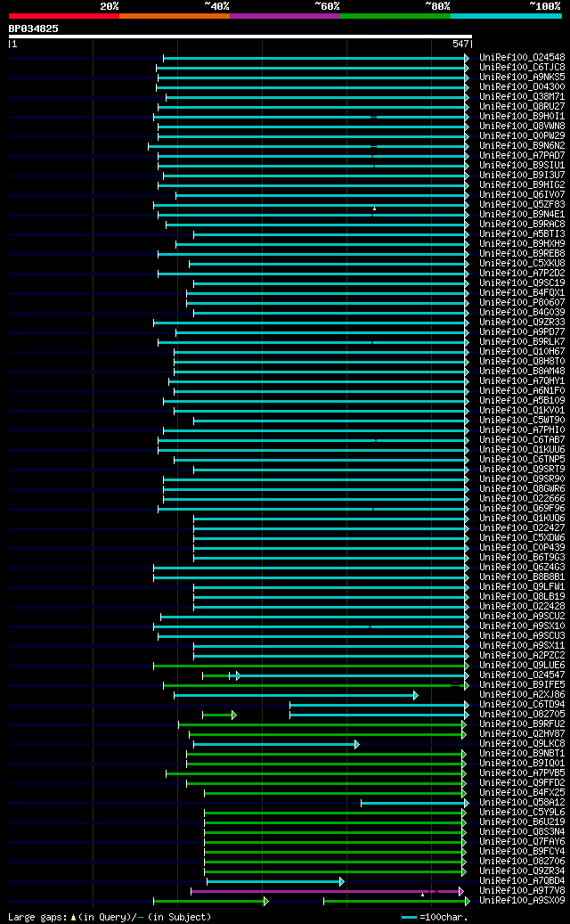Select the UniRef100_Q58A12 label
Viewport: 570px width, 924px height.
(522, 803)
